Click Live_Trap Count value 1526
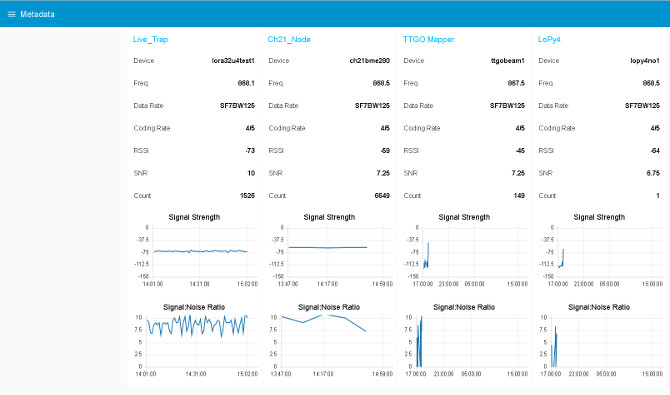 tap(247, 196)
